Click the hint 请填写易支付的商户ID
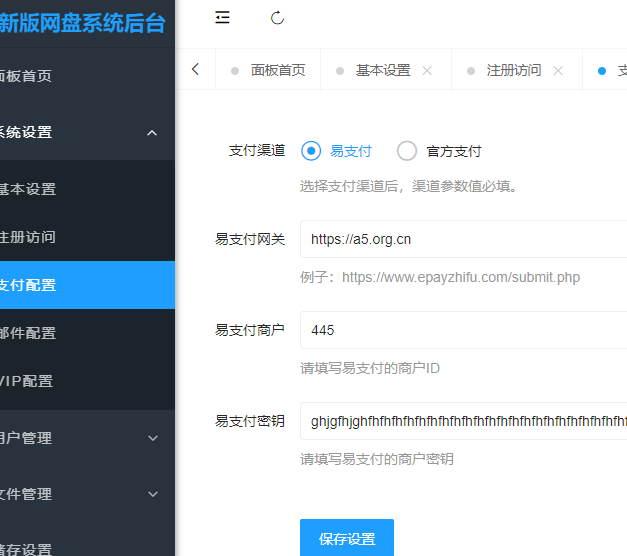This screenshot has height=556, width=627. click(370, 368)
